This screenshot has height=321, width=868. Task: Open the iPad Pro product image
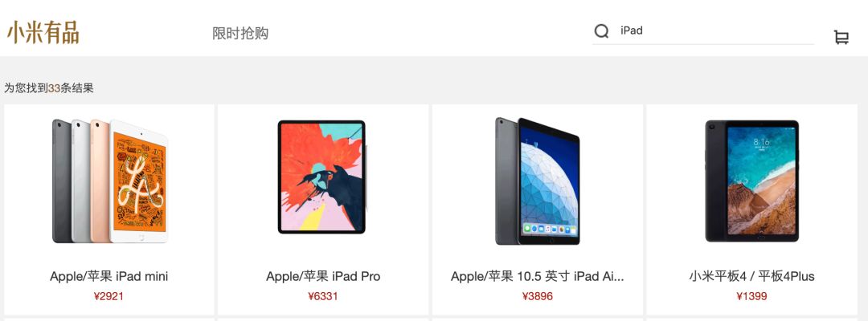point(322,177)
